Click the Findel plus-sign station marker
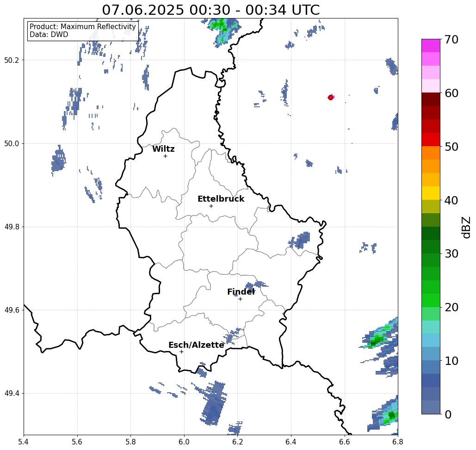The width and height of the screenshot is (476, 450). (240, 299)
